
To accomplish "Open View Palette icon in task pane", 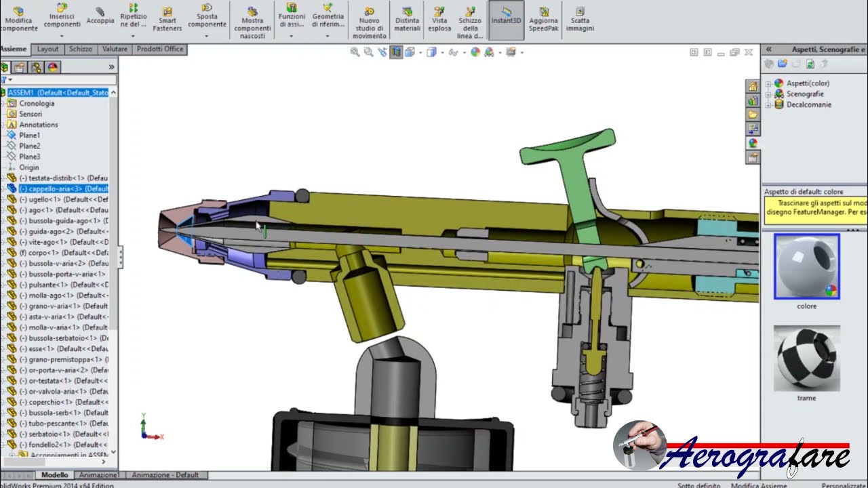I will point(753,129).
